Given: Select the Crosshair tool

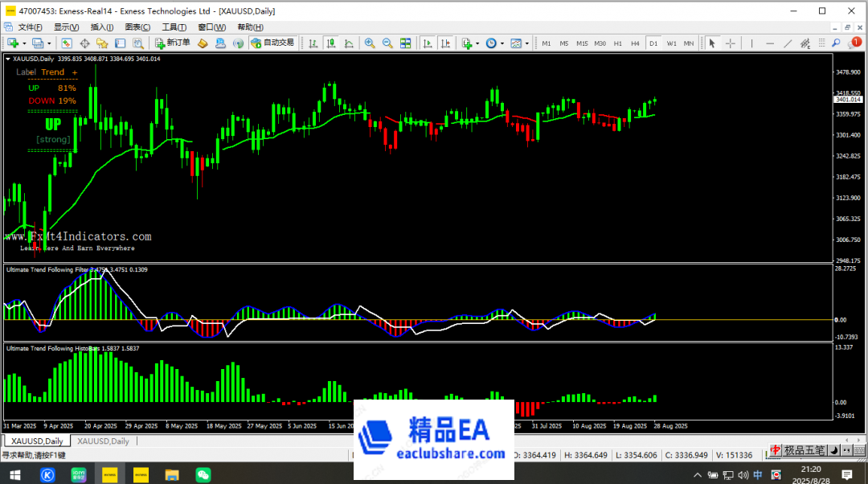Looking at the screenshot, I should click(731, 43).
